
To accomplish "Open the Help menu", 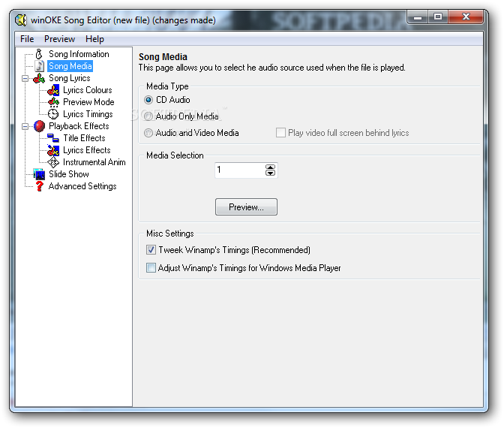I will click(x=94, y=39).
